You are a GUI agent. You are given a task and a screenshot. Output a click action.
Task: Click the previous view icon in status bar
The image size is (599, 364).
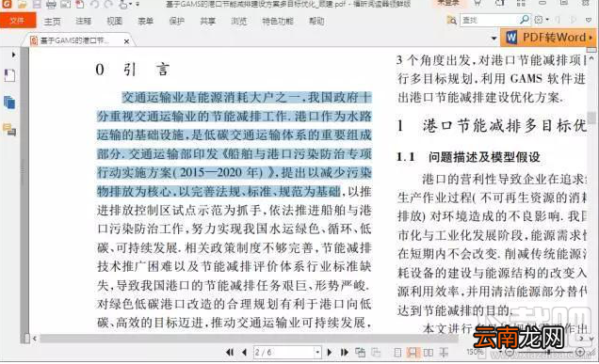(x=360, y=352)
